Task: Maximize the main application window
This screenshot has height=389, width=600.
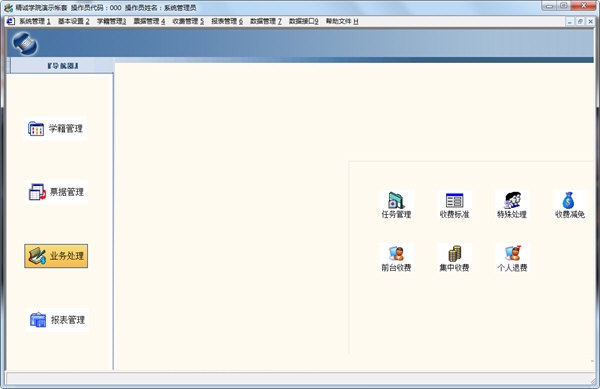Action: 564,6
